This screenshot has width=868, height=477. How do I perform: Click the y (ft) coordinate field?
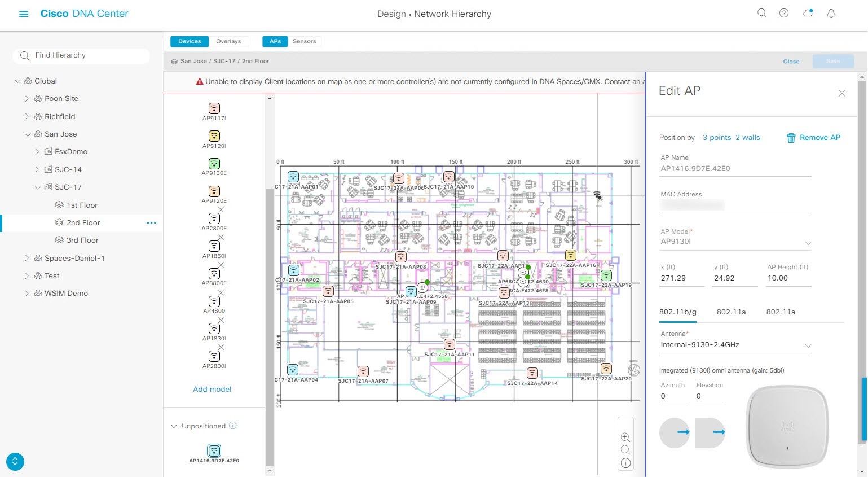(735, 278)
